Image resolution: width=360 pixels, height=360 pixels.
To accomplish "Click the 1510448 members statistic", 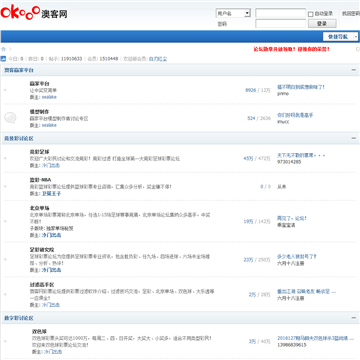I will click(108, 59).
